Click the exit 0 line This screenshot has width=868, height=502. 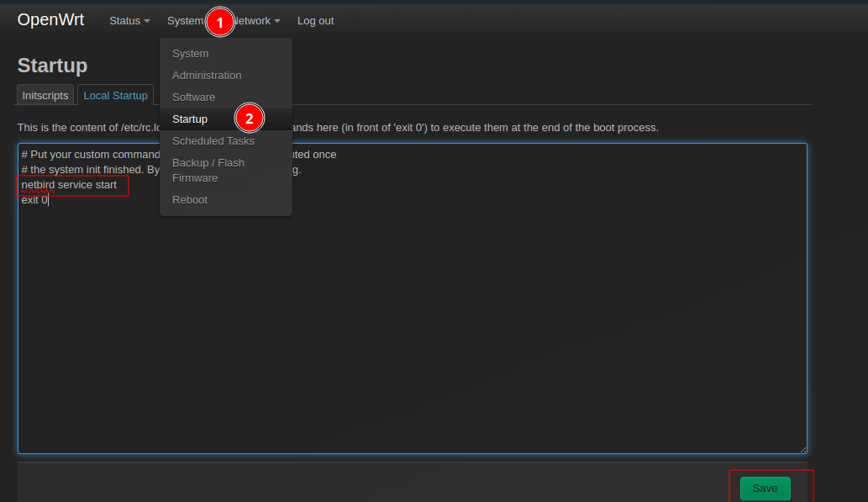click(33, 199)
